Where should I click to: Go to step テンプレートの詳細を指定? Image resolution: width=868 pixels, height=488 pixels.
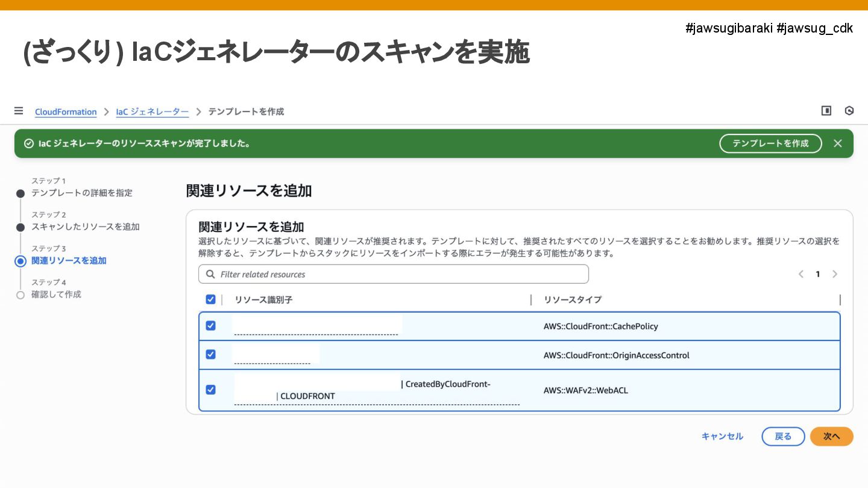point(82,193)
